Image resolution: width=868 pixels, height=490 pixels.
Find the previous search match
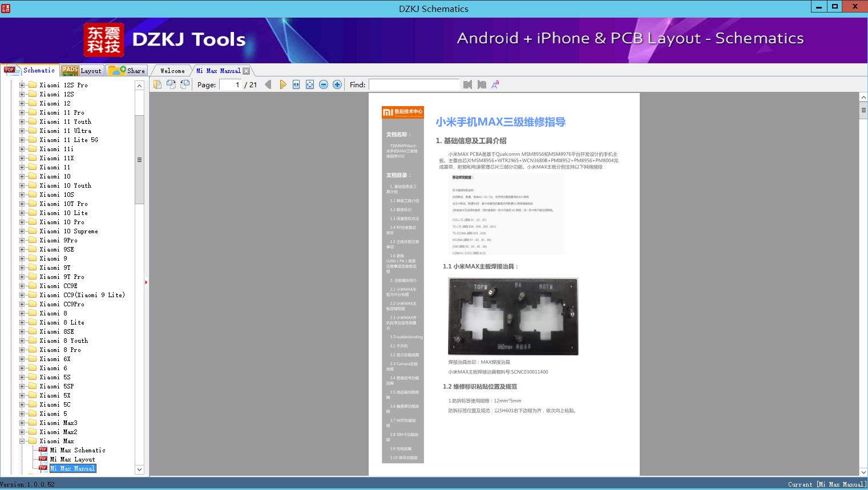pos(468,84)
